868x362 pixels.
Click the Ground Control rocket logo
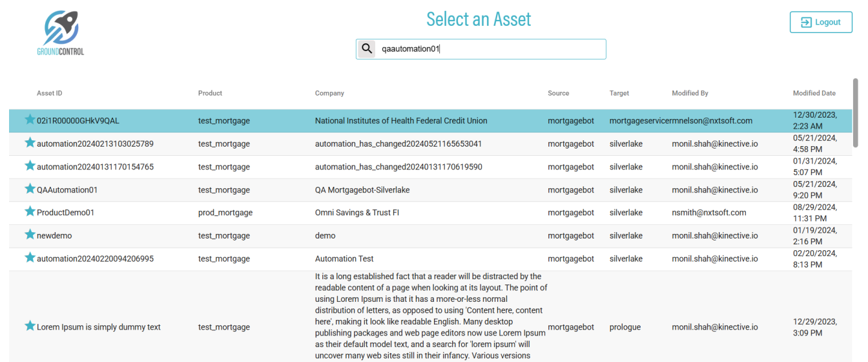[x=61, y=33]
